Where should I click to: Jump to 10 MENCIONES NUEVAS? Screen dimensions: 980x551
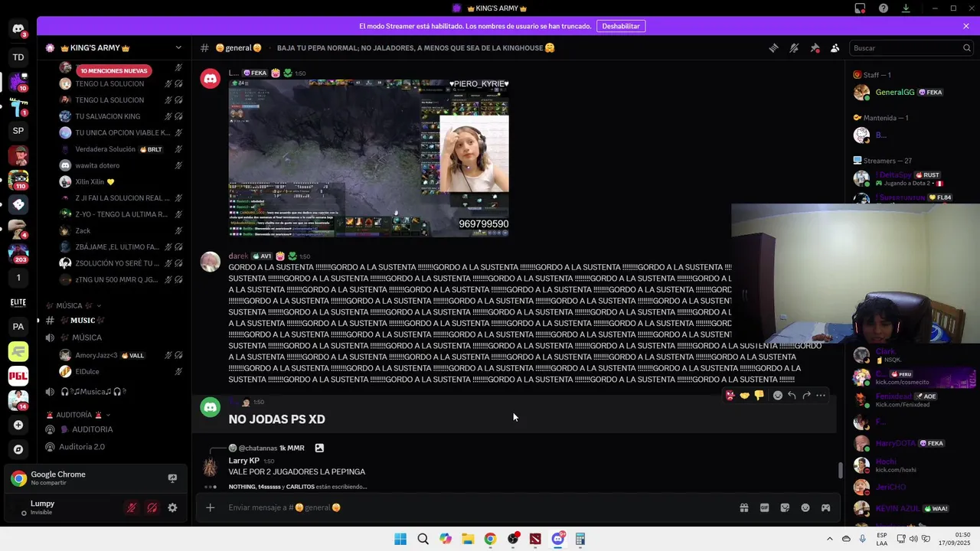click(114, 70)
